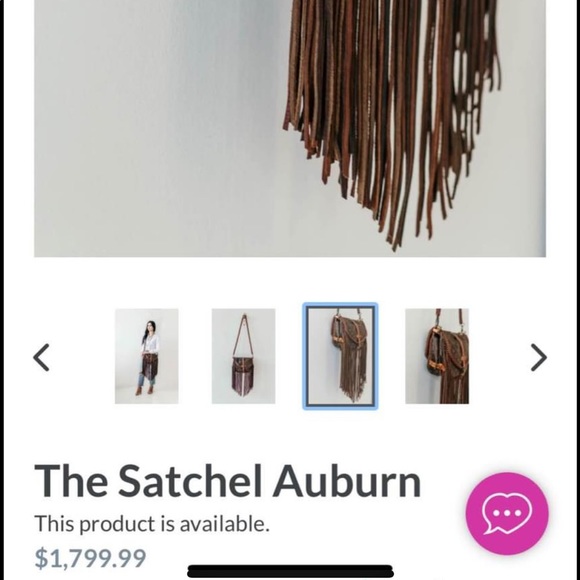This screenshot has width=580, height=580.
Task: Select the close-up bag flap thumbnail
Action: 437,356
